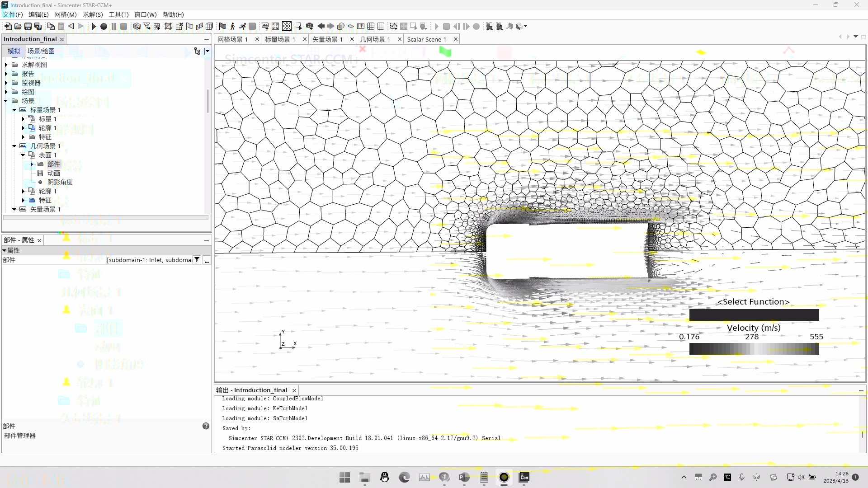Click the 部件 value field with subdomain-1 Inlet
The width and height of the screenshot is (868, 488).
[x=150, y=260]
